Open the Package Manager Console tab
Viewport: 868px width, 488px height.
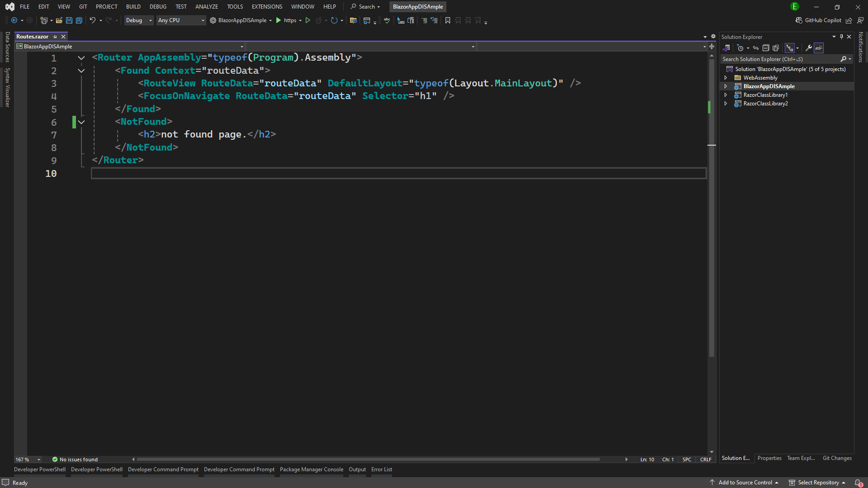(x=312, y=469)
